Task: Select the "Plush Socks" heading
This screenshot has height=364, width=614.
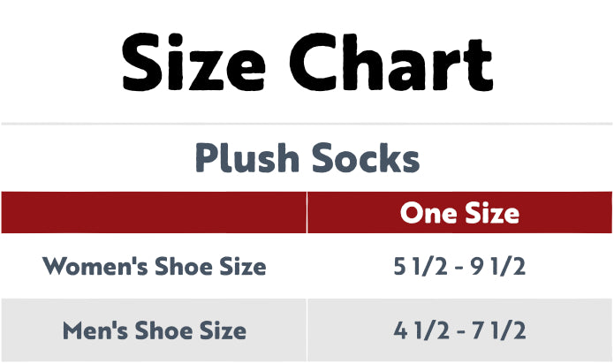Action: point(307,159)
